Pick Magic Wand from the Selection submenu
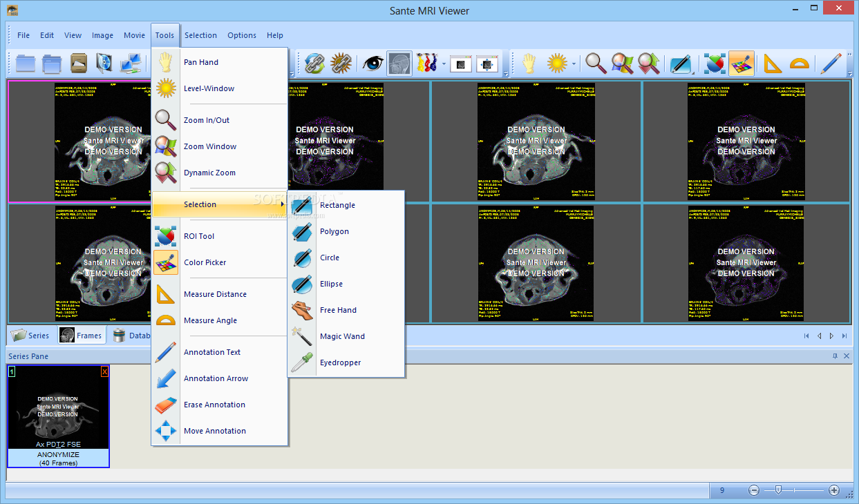Viewport: 859px width, 504px height. click(346, 336)
